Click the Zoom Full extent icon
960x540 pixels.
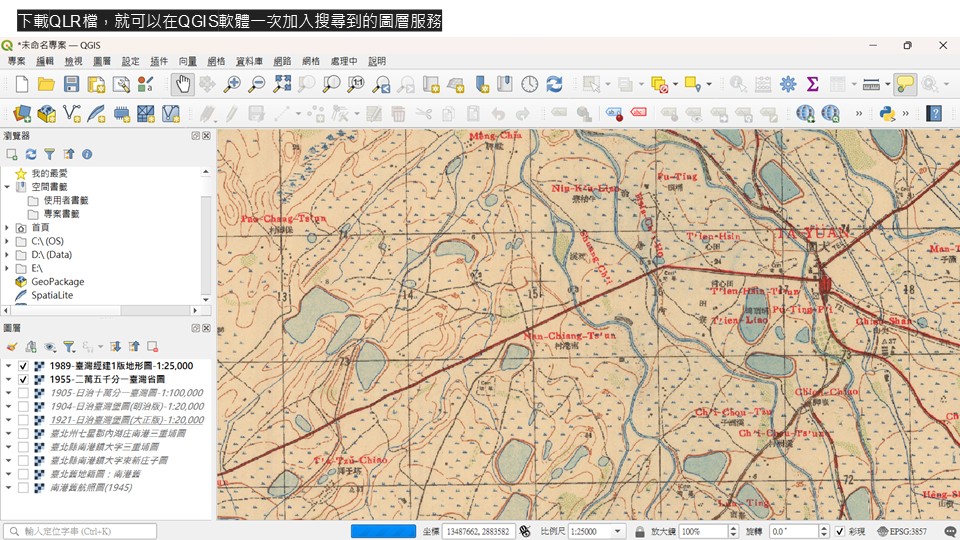coord(282,84)
